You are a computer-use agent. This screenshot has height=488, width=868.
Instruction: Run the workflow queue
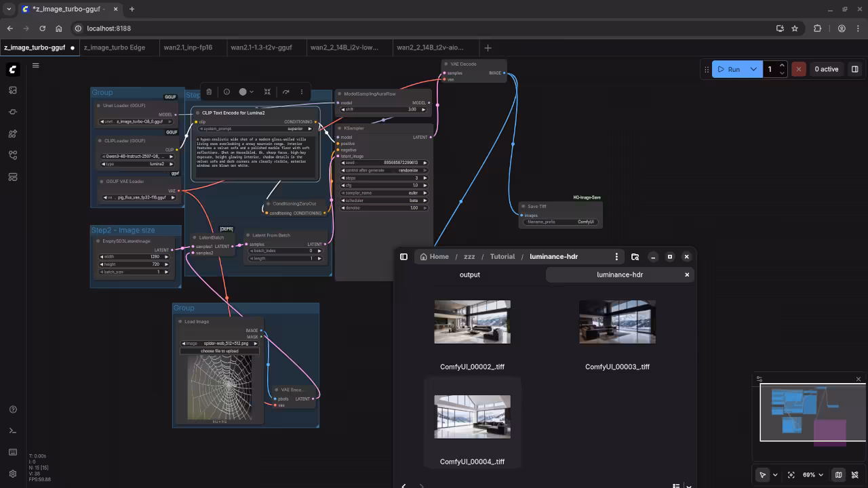(x=728, y=69)
